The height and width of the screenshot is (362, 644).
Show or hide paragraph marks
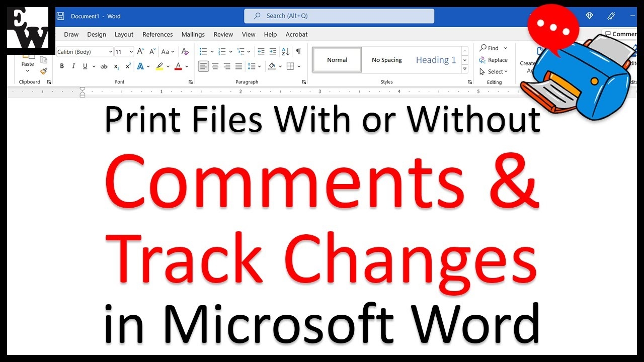tap(298, 52)
